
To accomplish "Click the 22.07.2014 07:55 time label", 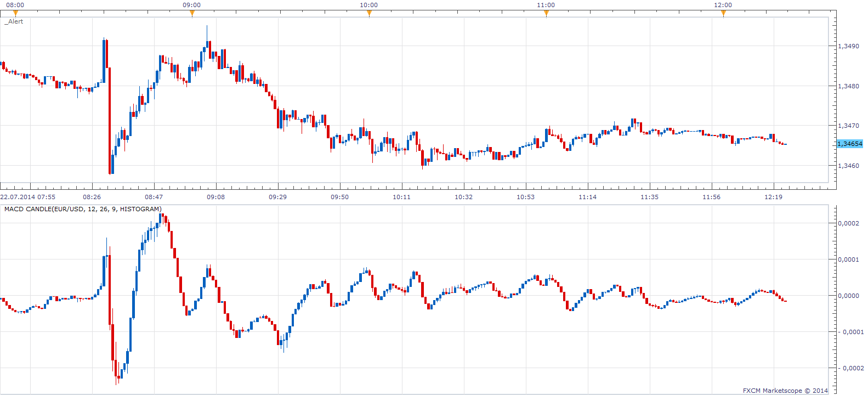I will pos(28,197).
